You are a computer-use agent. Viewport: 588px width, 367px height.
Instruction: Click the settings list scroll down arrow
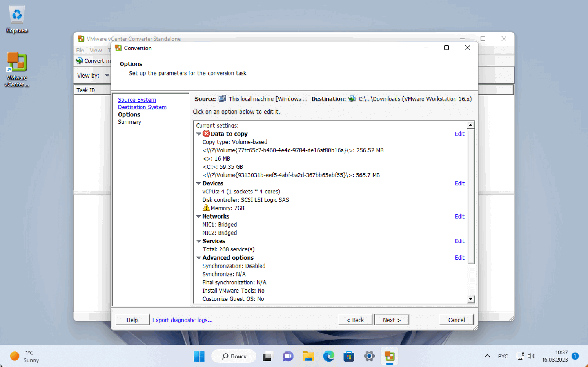(471, 299)
